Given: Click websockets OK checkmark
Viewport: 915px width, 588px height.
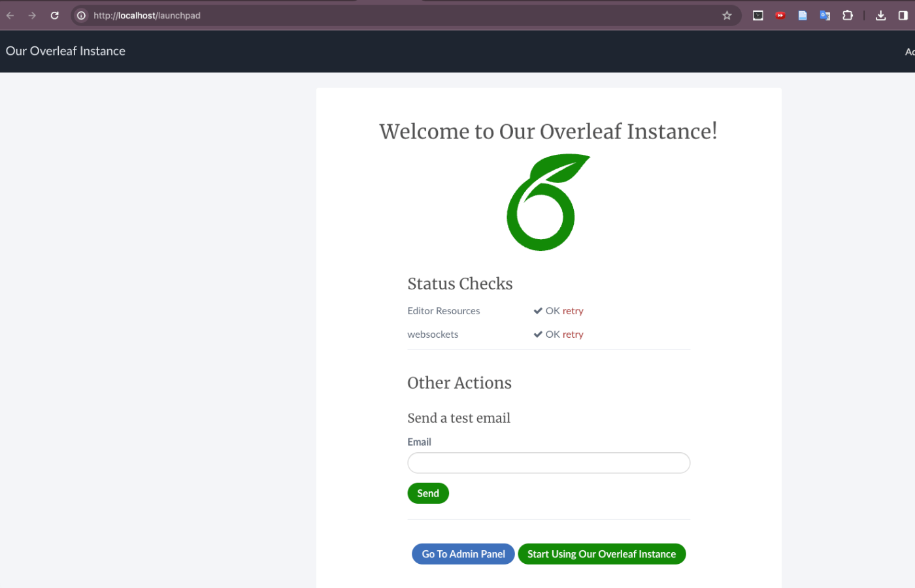Looking at the screenshot, I should [x=538, y=335].
